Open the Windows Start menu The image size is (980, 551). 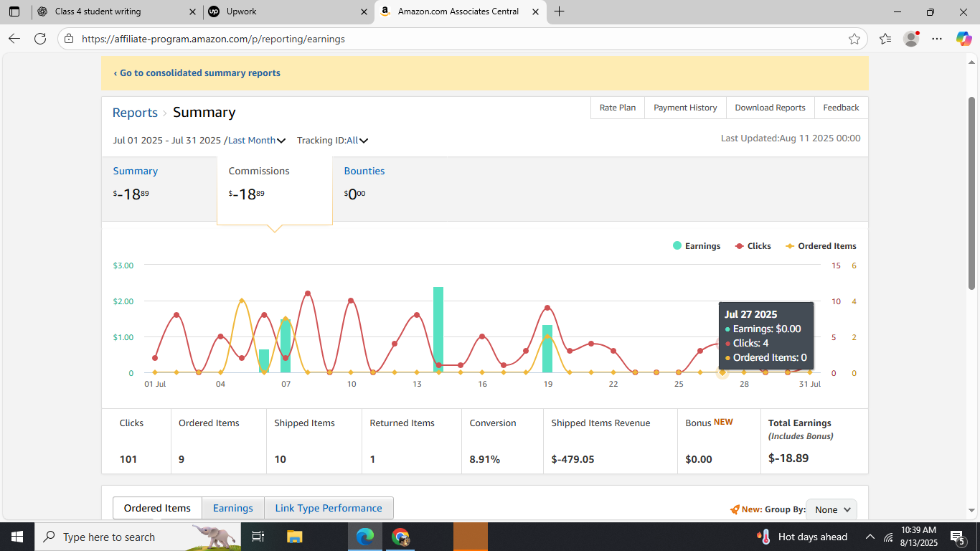pyautogui.click(x=17, y=537)
